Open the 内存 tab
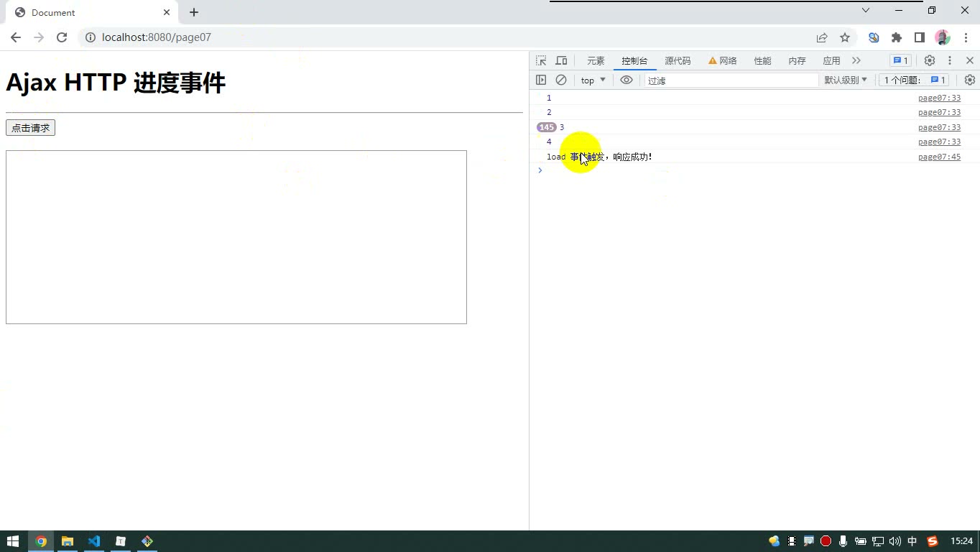The image size is (980, 552). [x=798, y=61]
